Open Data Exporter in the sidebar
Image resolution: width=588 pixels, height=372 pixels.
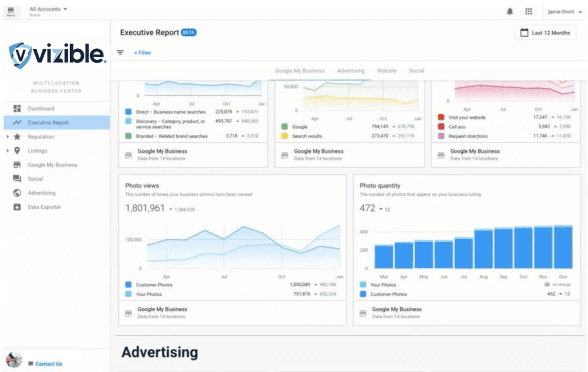tap(57, 207)
